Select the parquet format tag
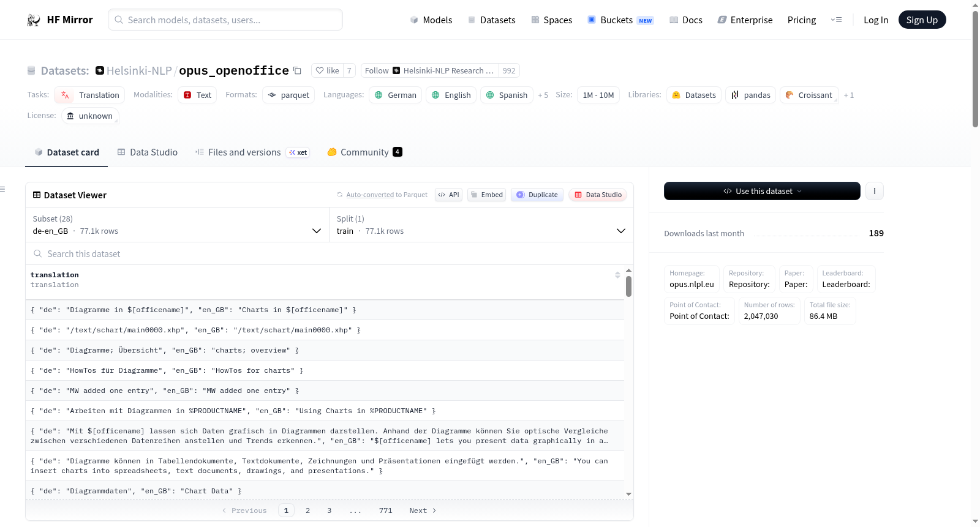Viewport: 980px width, 527px height. (x=288, y=95)
